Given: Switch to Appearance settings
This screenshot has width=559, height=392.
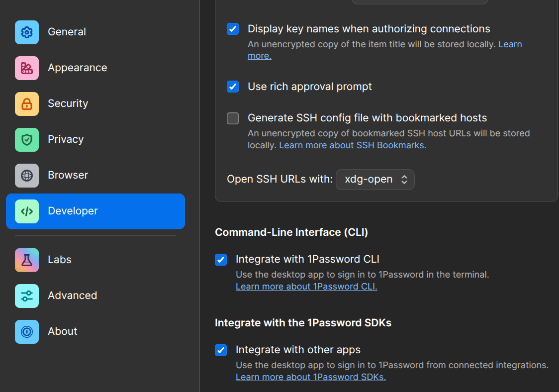Looking at the screenshot, I should 95,68.
